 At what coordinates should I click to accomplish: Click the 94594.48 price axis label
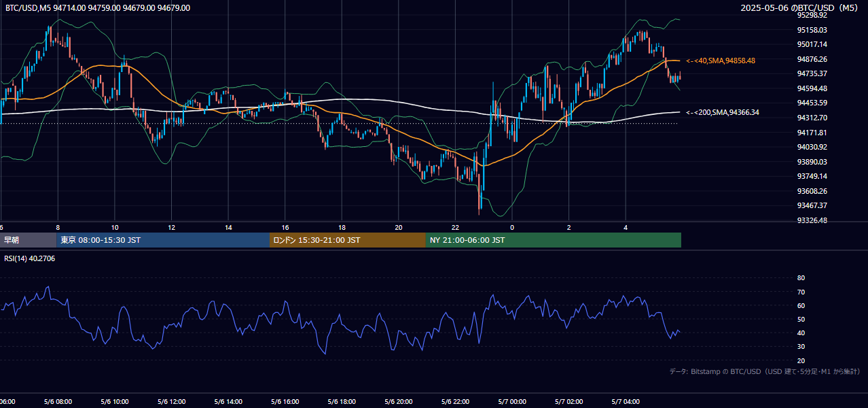point(812,88)
